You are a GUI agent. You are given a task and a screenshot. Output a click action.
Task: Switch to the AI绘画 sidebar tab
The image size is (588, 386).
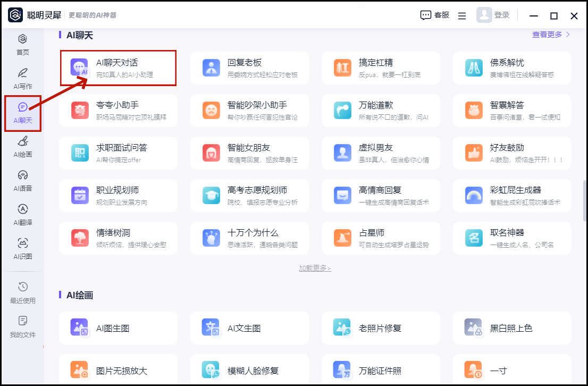coord(23,146)
